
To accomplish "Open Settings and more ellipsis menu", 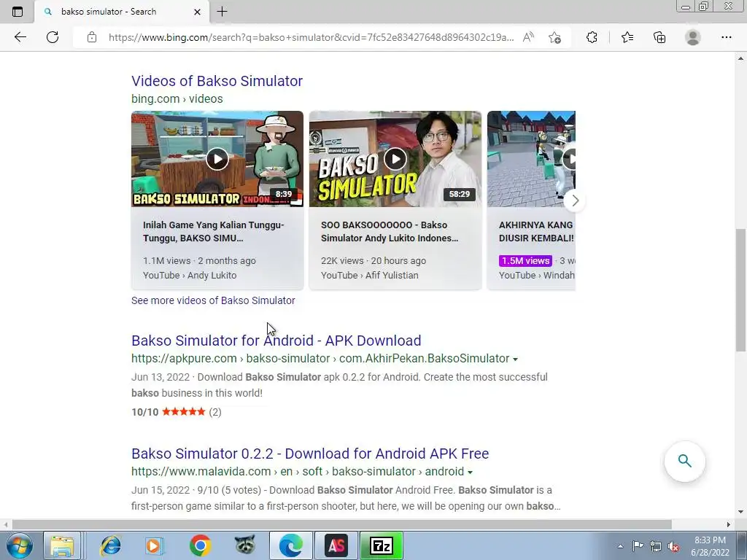I will 726,37.
